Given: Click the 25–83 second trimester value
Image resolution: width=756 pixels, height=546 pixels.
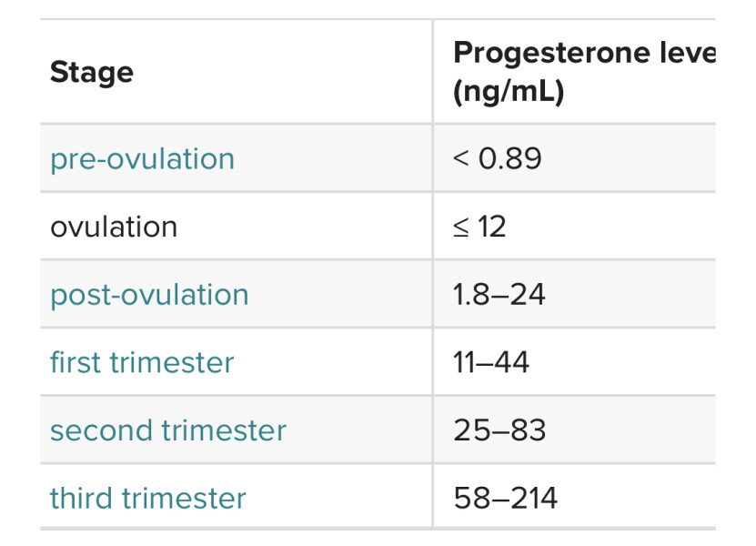Looking at the screenshot, I should 499,430.
